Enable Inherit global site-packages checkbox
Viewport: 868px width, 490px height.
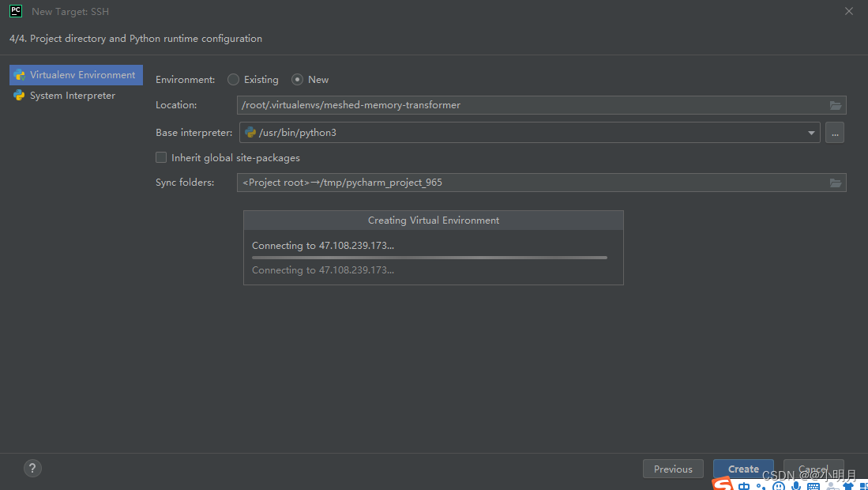coord(161,158)
